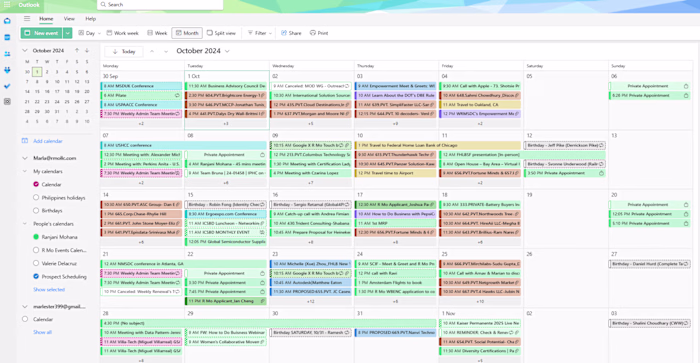The height and width of the screenshot is (363, 700).
Task: Open the Day view dropdown arrow
Action: [99, 33]
